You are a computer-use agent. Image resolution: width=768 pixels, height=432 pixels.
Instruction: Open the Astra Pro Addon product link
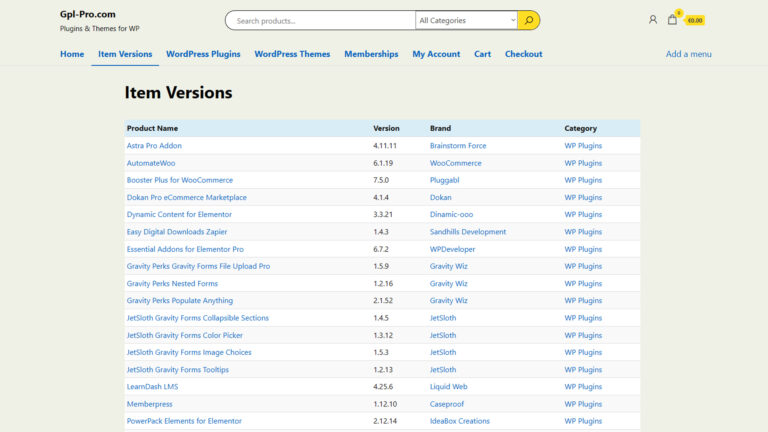coord(154,146)
